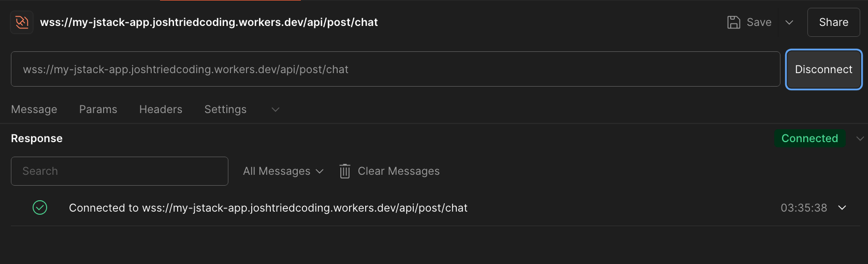This screenshot has height=264, width=868.
Task: Click the Share button
Action: tap(833, 22)
